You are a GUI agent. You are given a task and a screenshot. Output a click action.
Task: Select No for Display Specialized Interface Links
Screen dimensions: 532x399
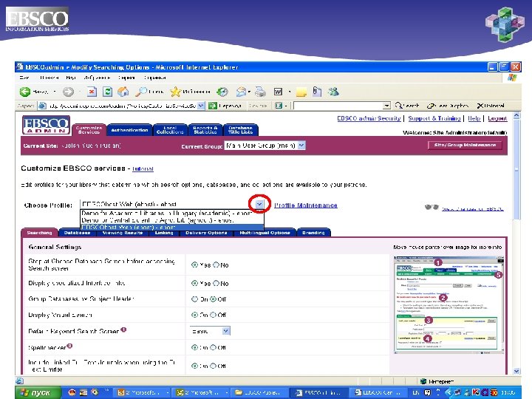tap(216, 283)
